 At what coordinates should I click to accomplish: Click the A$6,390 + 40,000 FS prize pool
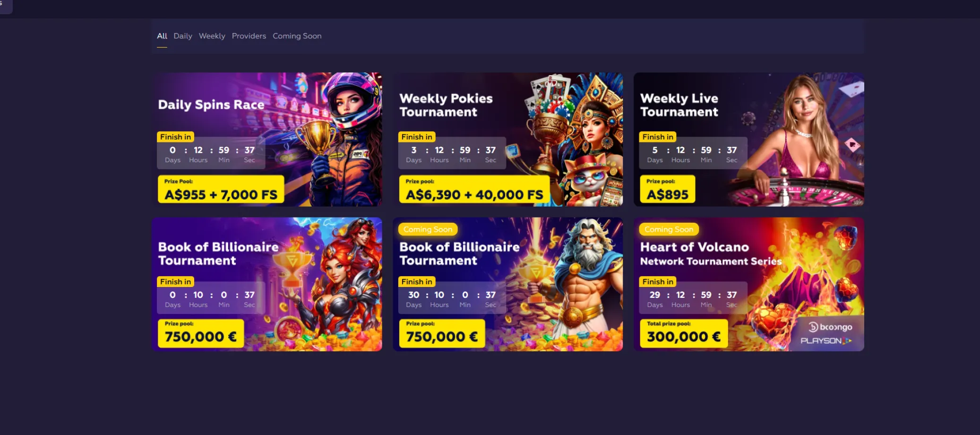(474, 190)
